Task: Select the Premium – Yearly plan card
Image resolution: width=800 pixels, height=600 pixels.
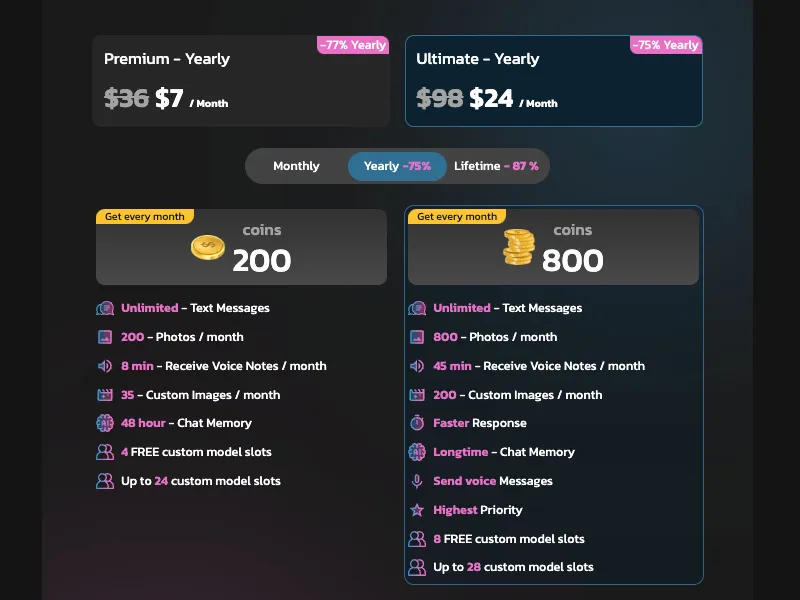Action: (241, 80)
